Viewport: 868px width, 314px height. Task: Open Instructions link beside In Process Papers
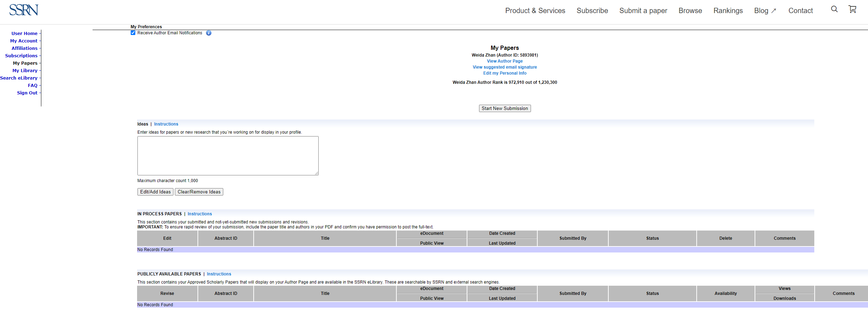tap(200, 214)
